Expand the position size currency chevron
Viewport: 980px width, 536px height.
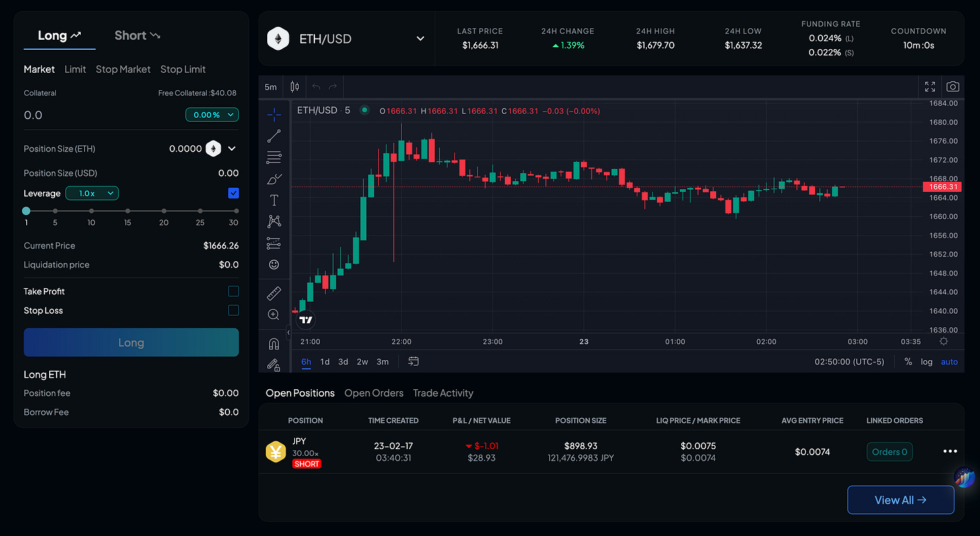[x=232, y=149]
